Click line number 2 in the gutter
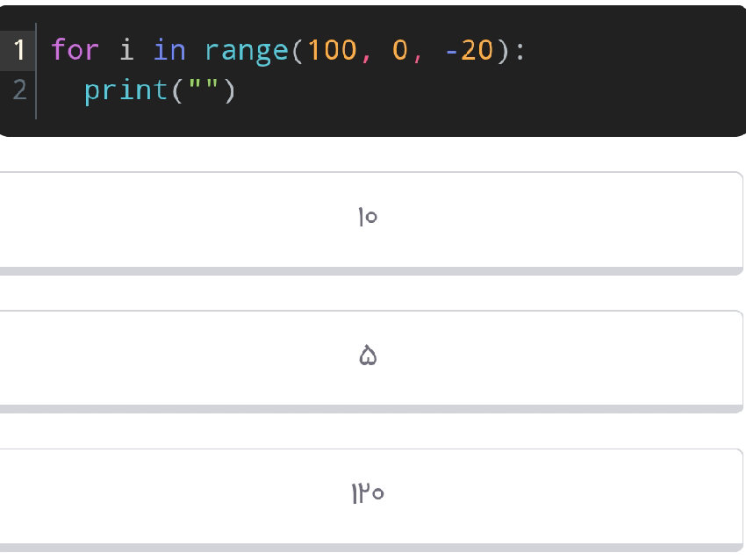This screenshot has width=746, height=560. pyautogui.click(x=18, y=90)
